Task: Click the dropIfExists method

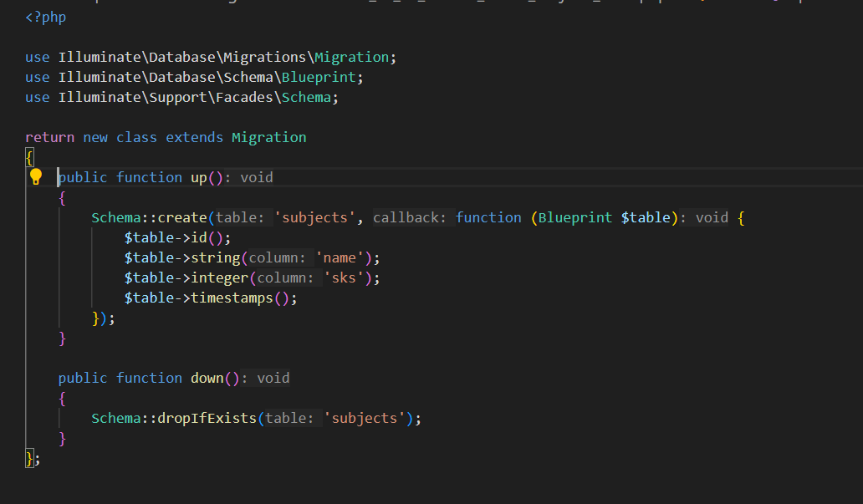Action: [x=207, y=418]
